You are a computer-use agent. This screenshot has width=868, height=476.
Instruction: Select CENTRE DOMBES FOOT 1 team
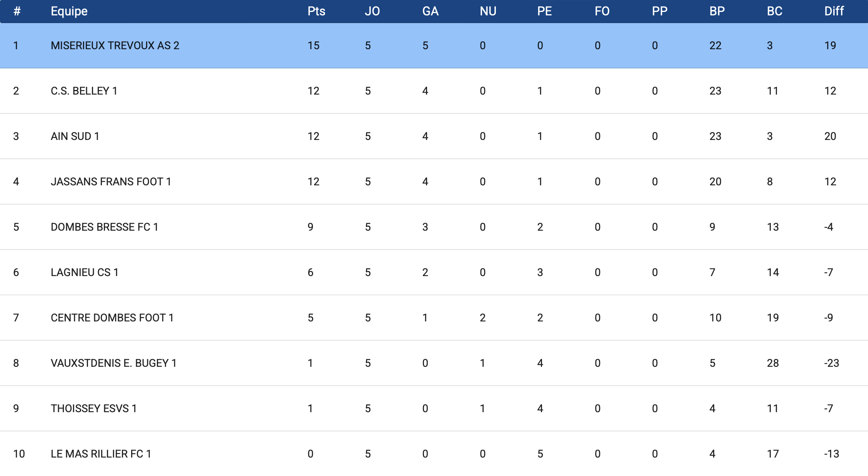pos(112,318)
